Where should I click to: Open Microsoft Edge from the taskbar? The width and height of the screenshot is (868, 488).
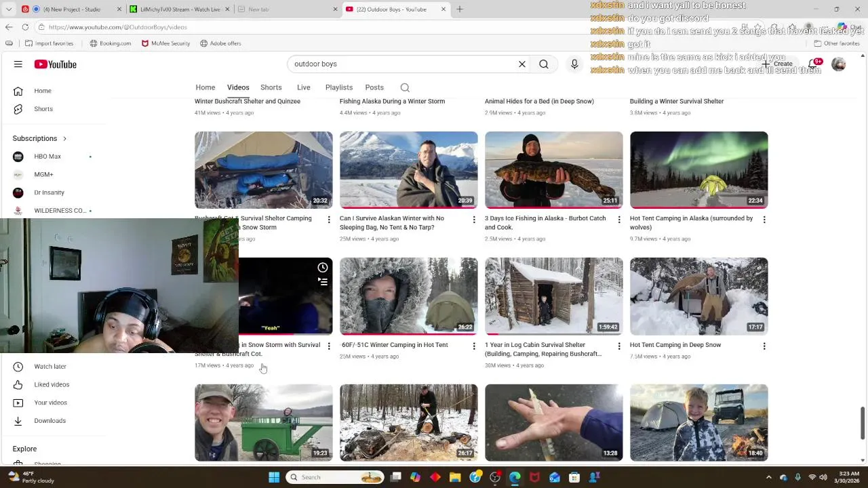[515, 477]
